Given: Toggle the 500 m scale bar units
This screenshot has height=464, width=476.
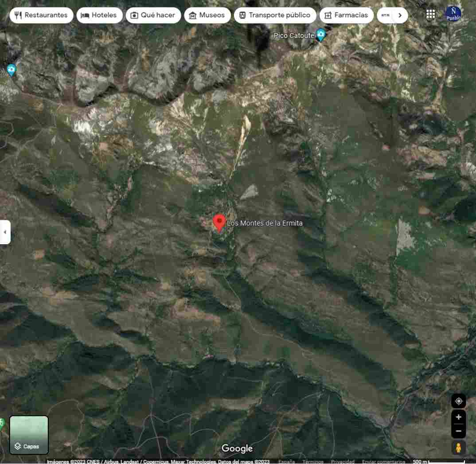Looking at the screenshot, I should coord(438,461).
